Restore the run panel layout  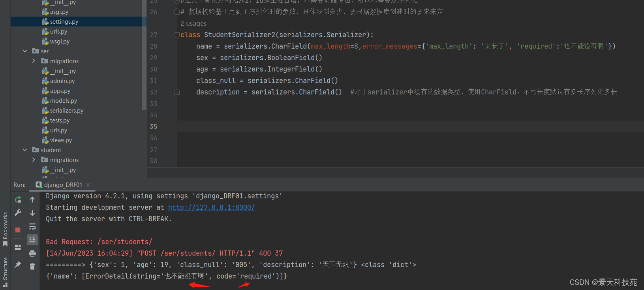click(18, 247)
